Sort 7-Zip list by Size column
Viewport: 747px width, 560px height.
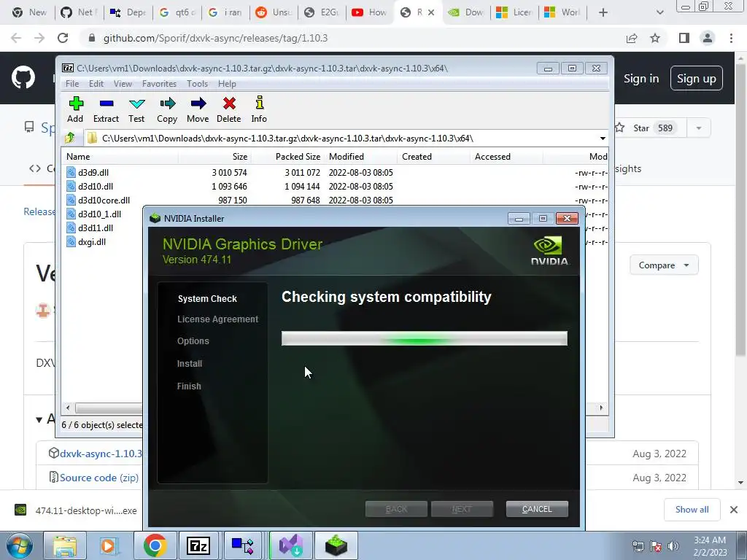coord(214,157)
